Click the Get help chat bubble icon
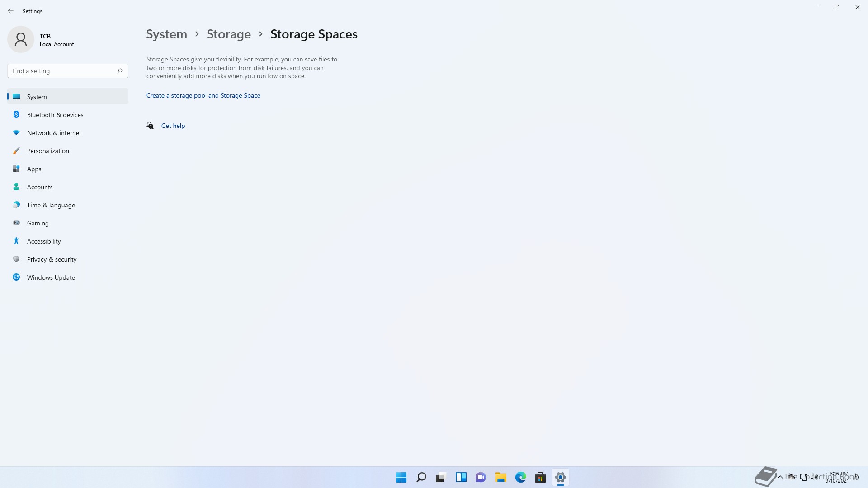This screenshot has height=488, width=868. [150, 126]
